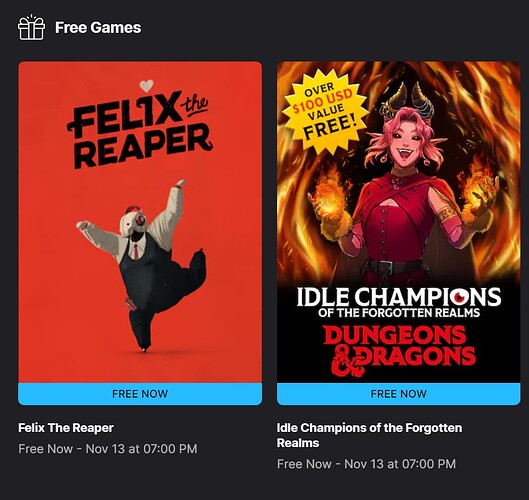Click Idle Champions free until Nov 13 text
The image size is (529, 500).
366,464
